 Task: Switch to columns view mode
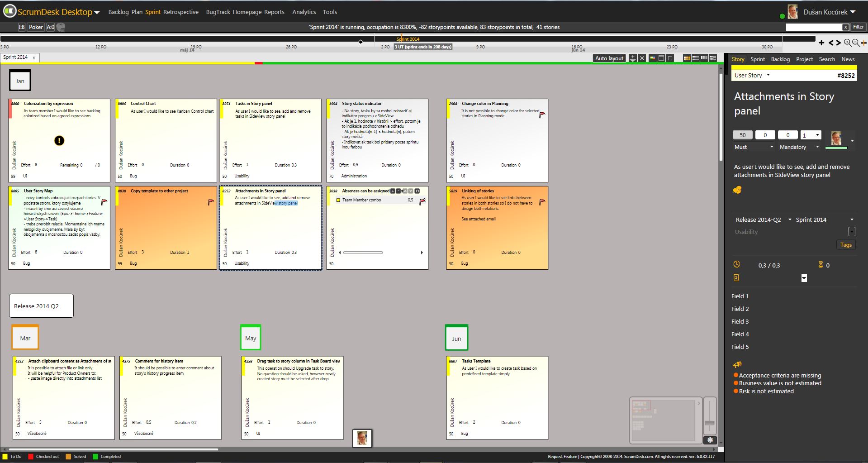coord(704,58)
